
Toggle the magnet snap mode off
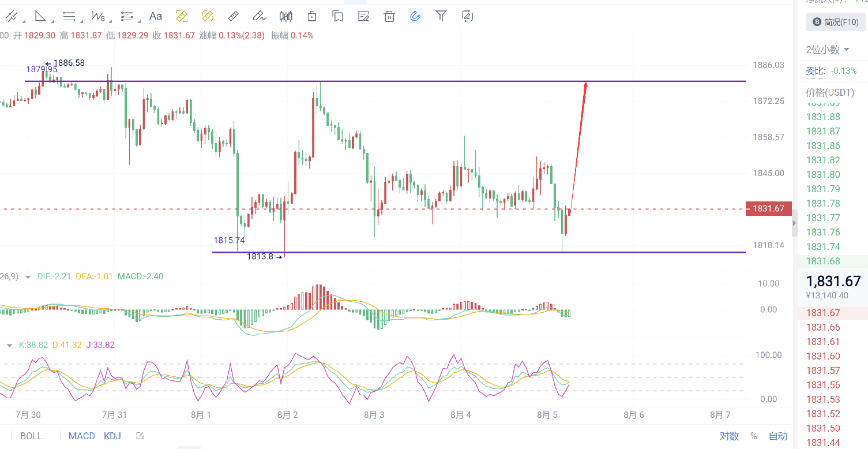(415, 16)
